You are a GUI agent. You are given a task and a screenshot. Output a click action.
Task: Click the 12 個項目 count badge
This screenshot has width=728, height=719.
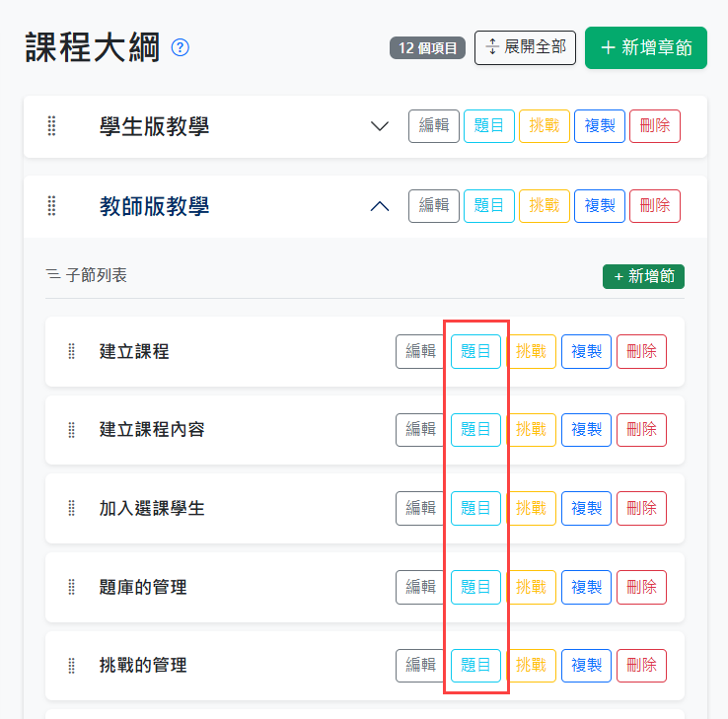pyautogui.click(x=426, y=47)
